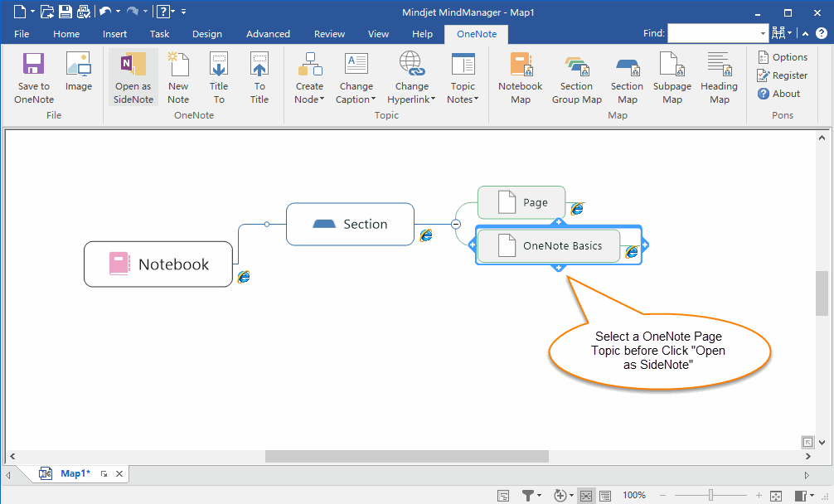Viewport: 834px width, 504px height.
Task: Click the hyperlink icon beside the Page topic
Action: (x=577, y=209)
